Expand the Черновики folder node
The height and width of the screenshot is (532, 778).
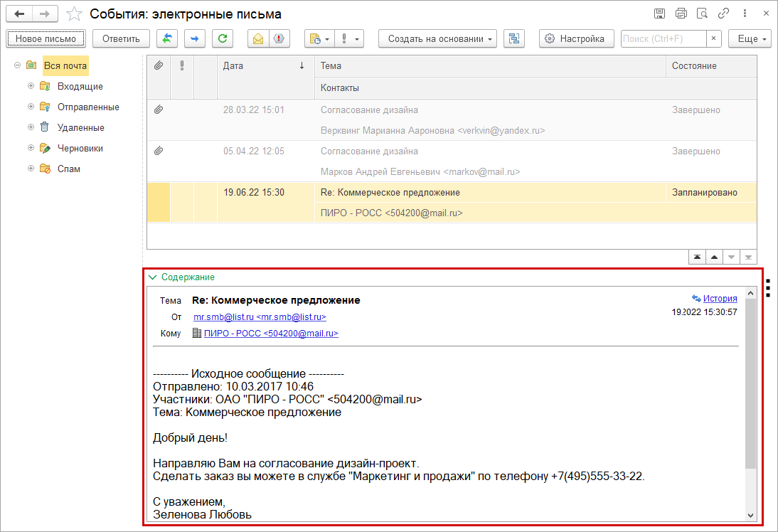click(x=31, y=148)
